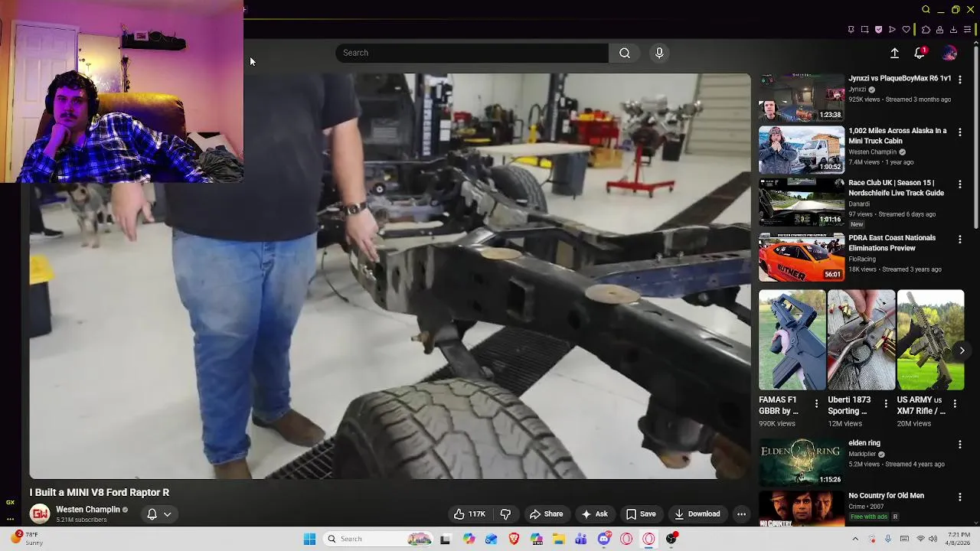Viewport: 980px width, 551px height.
Task: Open the browser downloads icon
Action: click(953, 30)
